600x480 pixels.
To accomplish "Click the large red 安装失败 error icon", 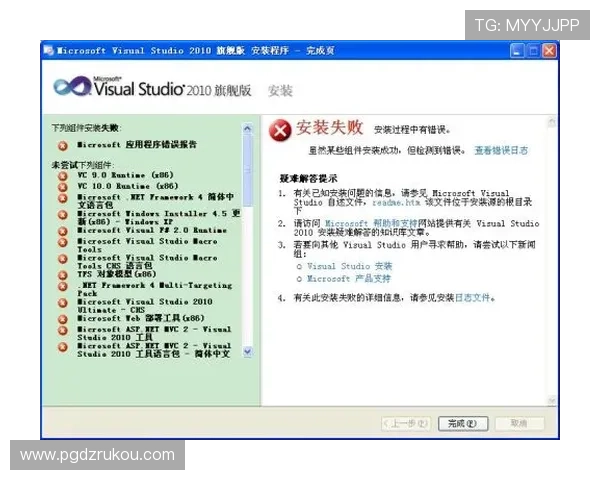I will point(280,131).
